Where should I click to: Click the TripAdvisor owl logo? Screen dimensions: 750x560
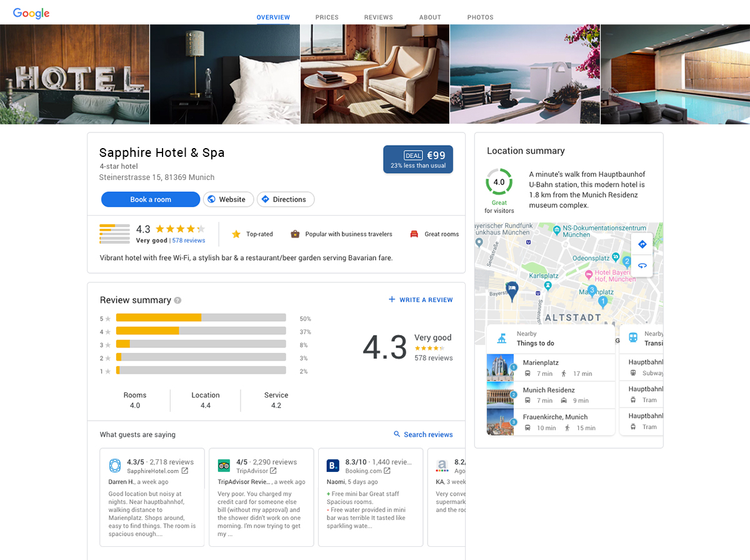[224, 466]
